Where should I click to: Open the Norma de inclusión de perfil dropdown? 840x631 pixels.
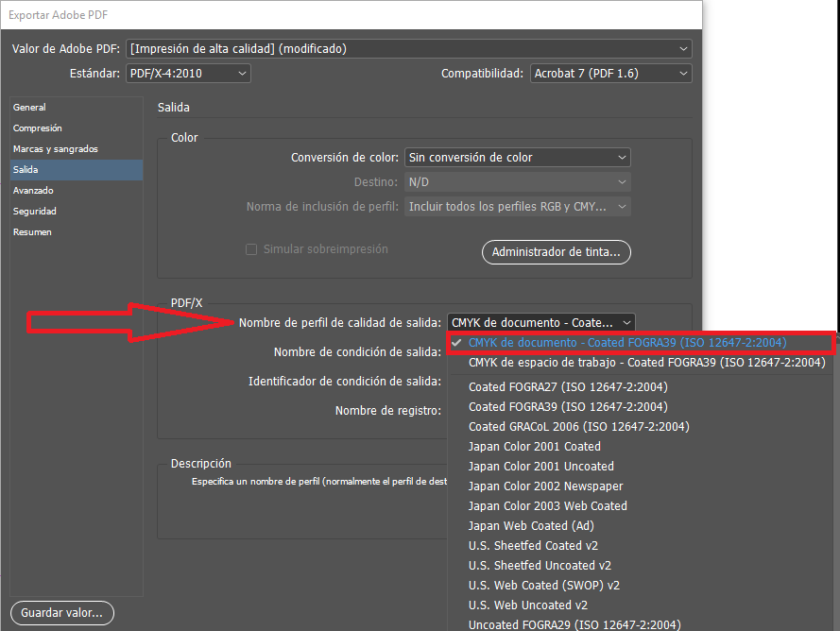point(518,207)
